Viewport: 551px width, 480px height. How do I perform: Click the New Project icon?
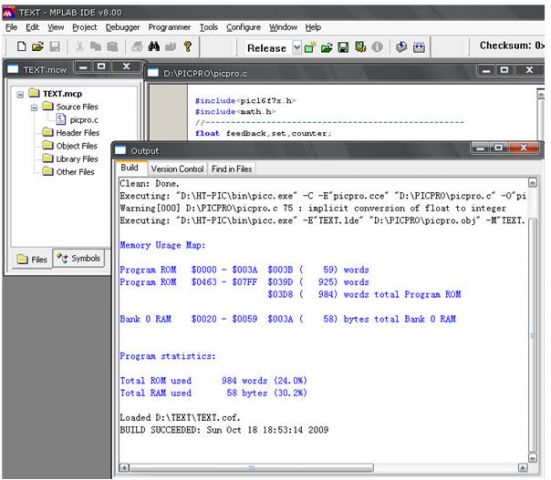310,47
